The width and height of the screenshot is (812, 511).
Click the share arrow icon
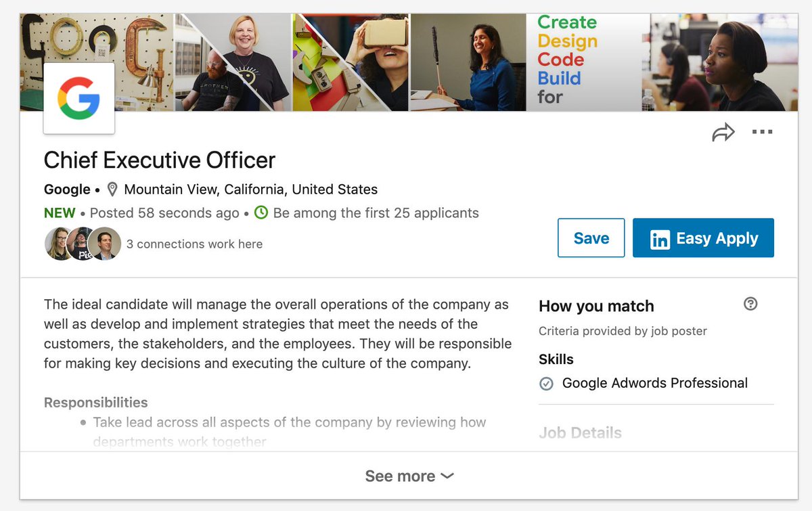[723, 133]
